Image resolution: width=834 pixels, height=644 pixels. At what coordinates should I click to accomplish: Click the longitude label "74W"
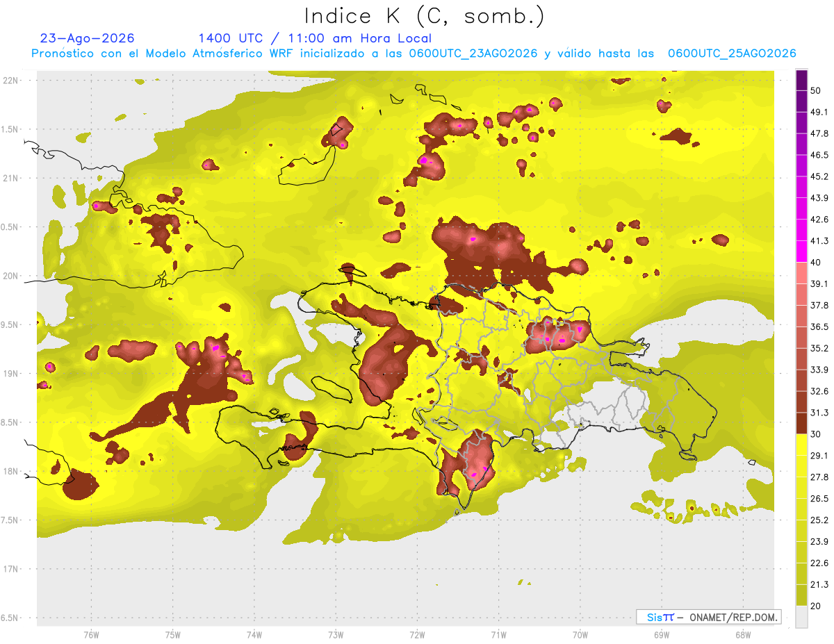coord(254,635)
